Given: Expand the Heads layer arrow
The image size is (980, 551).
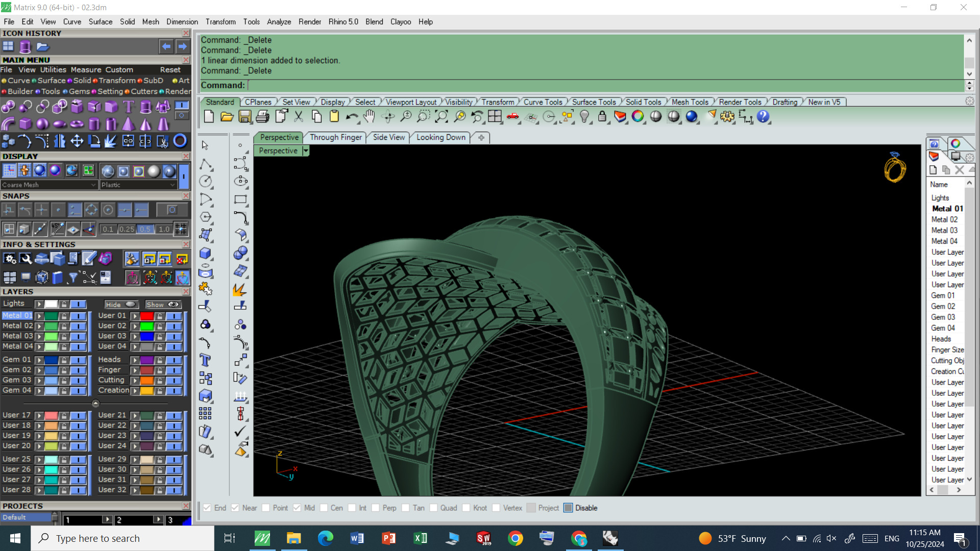Looking at the screenshot, I should (135, 360).
